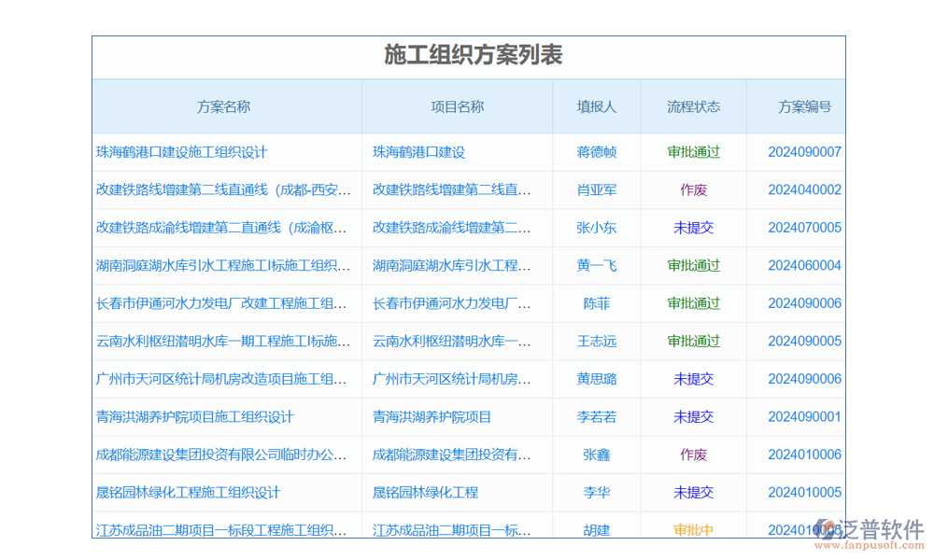Click the 方案编号 column header
Viewport: 934px width, 560px height.
[x=804, y=106]
